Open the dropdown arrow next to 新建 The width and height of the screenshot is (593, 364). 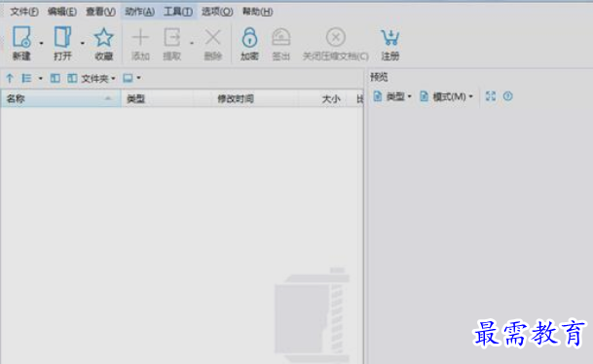(x=41, y=44)
